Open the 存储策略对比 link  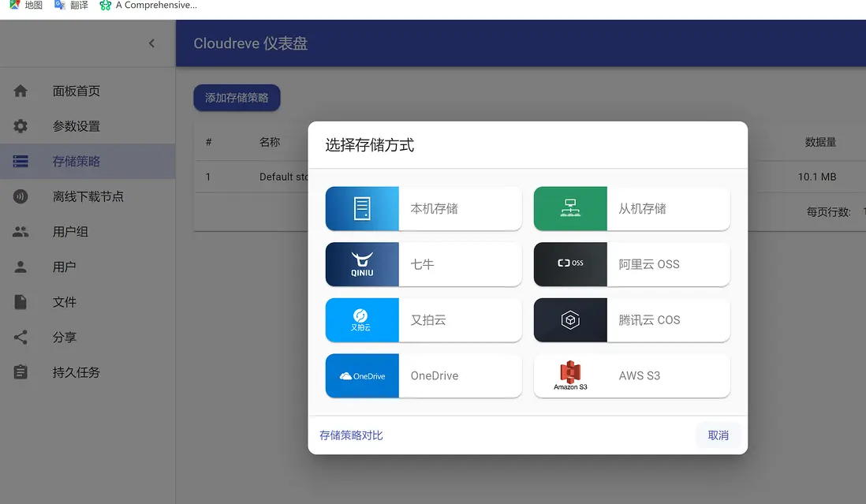pyautogui.click(x=351, y=435)
